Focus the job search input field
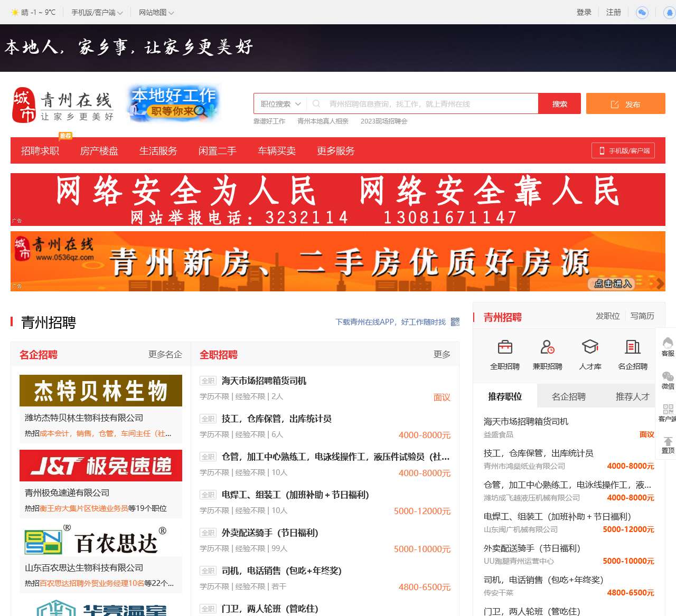 [x=431, y=104]
